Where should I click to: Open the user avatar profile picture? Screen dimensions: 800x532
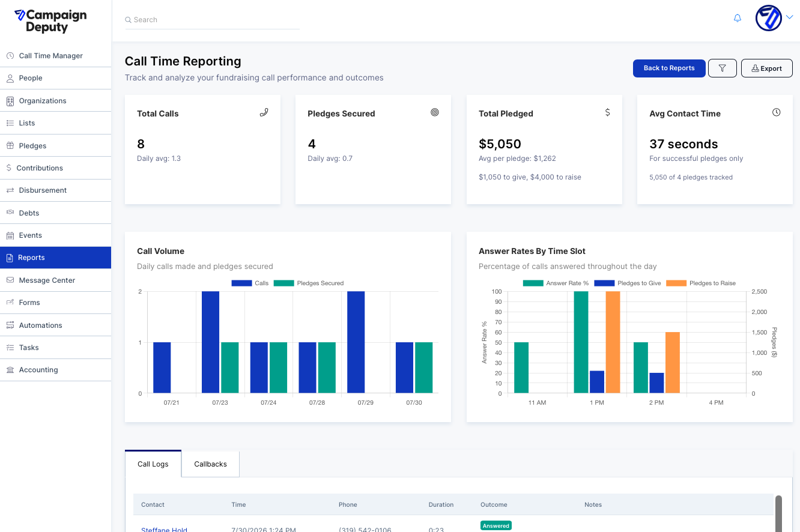pos(768,18)
